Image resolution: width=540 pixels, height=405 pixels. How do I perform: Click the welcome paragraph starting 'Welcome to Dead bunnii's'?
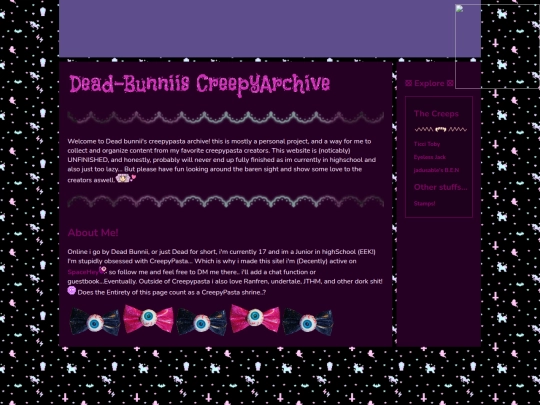222,160
